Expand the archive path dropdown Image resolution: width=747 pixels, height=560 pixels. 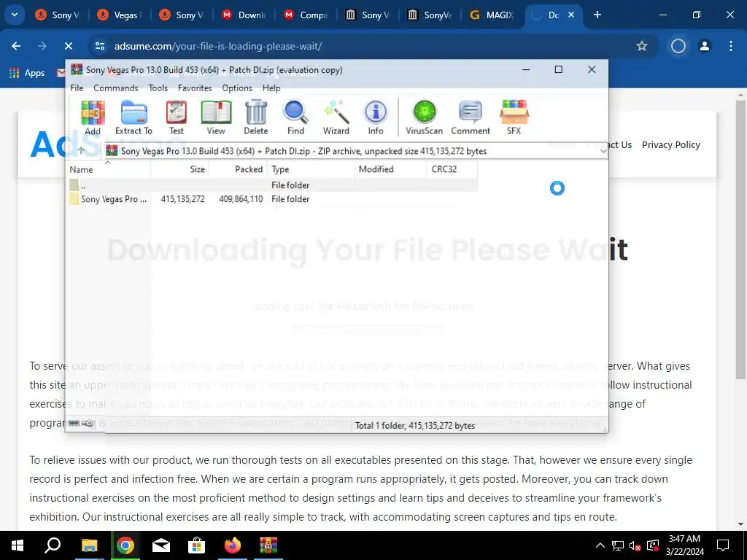coord(603,151)
